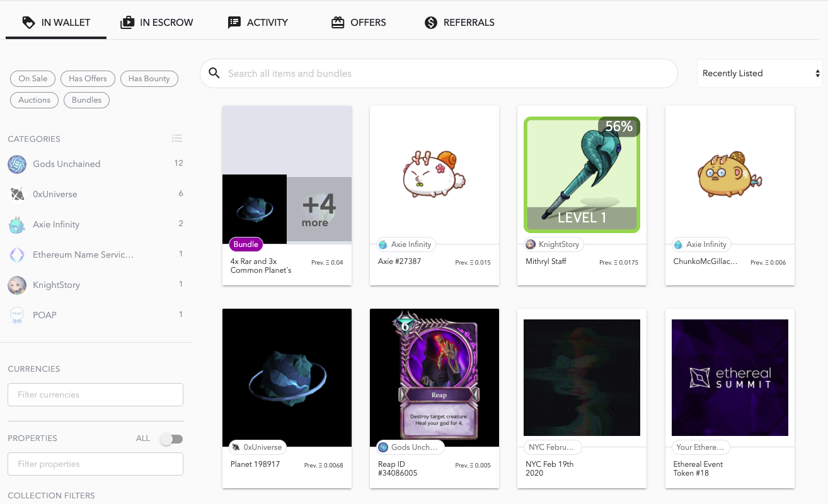Open the Recently Listed sort dropdown

tap(759, 73)
